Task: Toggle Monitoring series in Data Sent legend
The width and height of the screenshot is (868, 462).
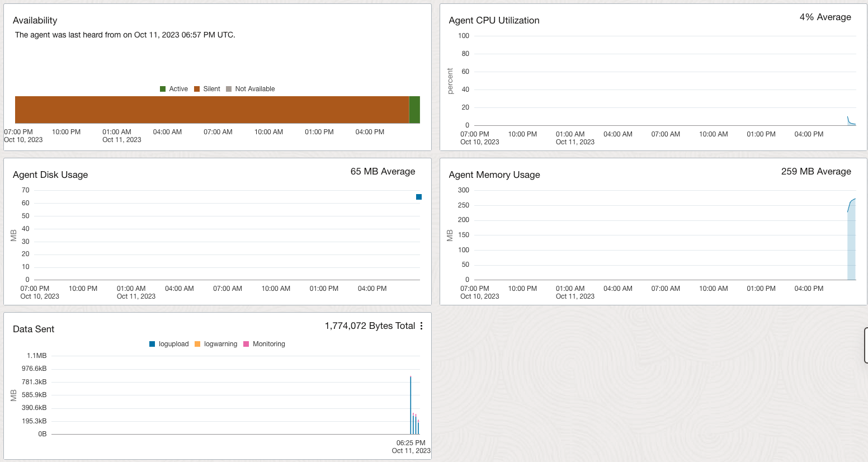Action: click(x=264, y=344)
